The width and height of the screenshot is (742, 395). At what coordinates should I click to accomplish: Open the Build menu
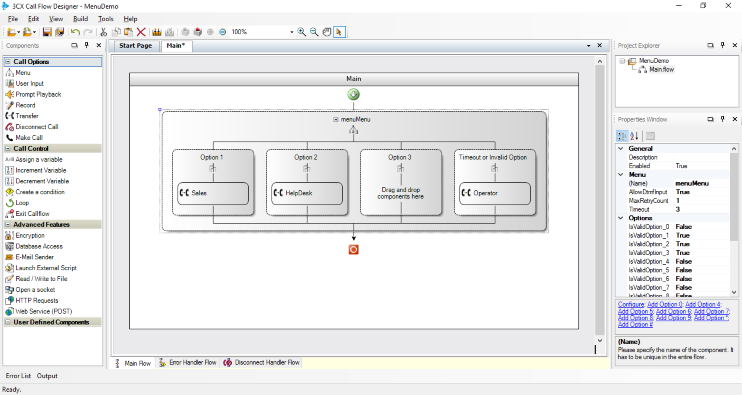click(x=80, y=19)
